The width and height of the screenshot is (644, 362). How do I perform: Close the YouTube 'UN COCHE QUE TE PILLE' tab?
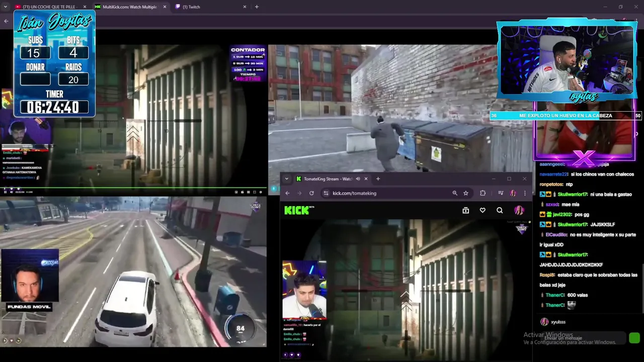[85, 7]
